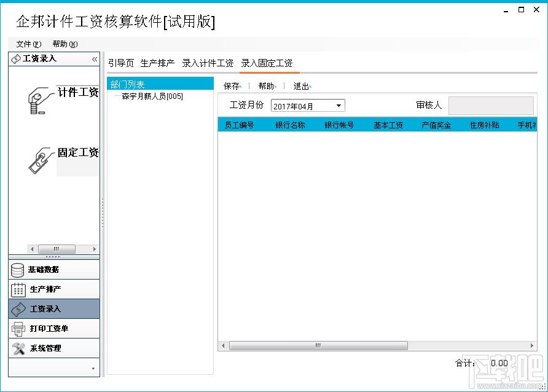Screen dimensions: 548x392
Task: Activate the 工资录入 module icon
Action: [x=53, y=308]
